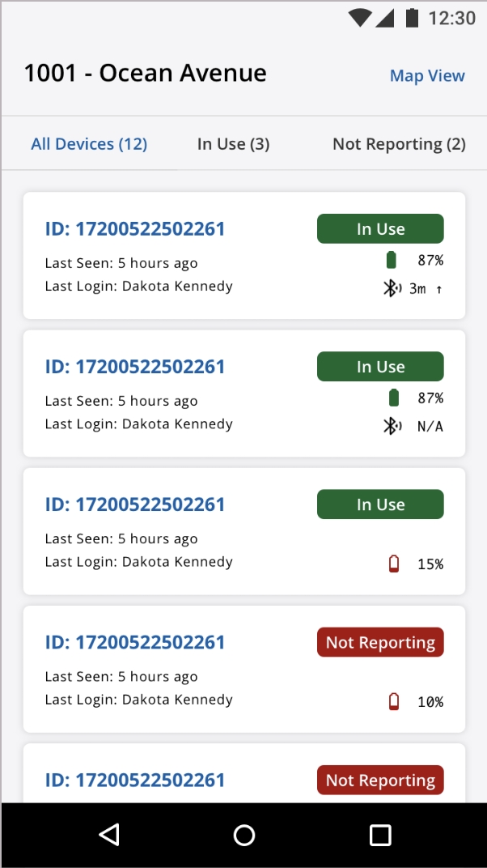Tap the 1001 - Ocean Avenue title

146,74
